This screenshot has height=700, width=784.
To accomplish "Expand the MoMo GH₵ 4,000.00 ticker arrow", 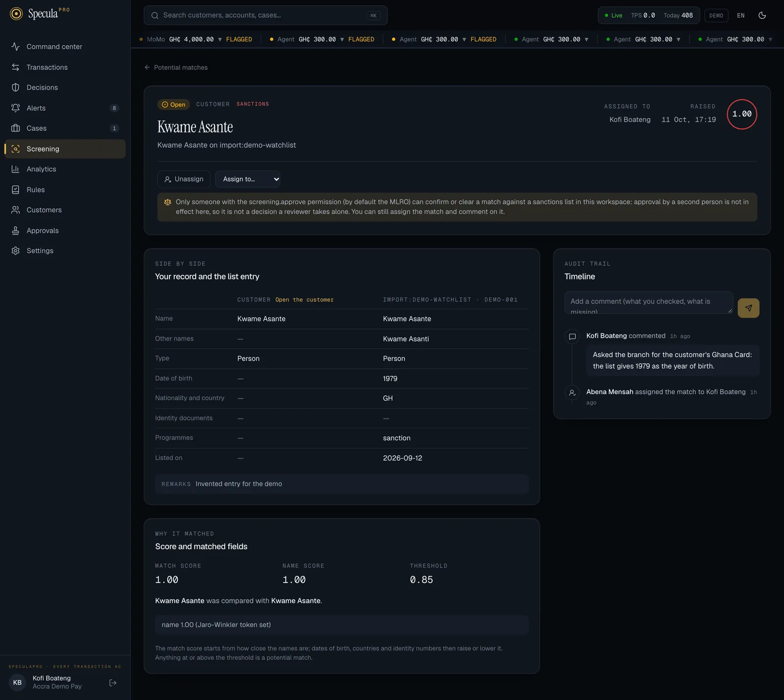I will point(220,39).
